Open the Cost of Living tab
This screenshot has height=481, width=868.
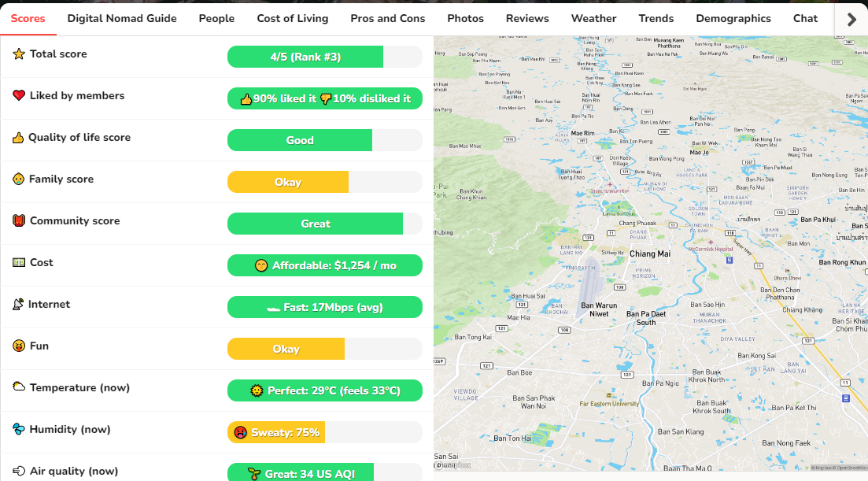coord(292,18)
